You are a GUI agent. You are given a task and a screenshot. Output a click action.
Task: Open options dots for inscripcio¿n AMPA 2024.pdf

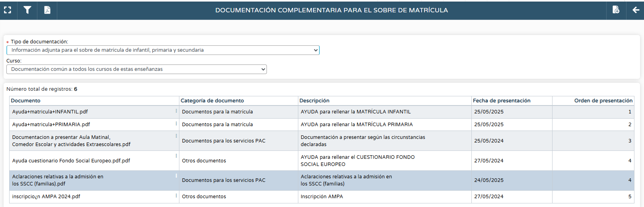pos(176,196)
